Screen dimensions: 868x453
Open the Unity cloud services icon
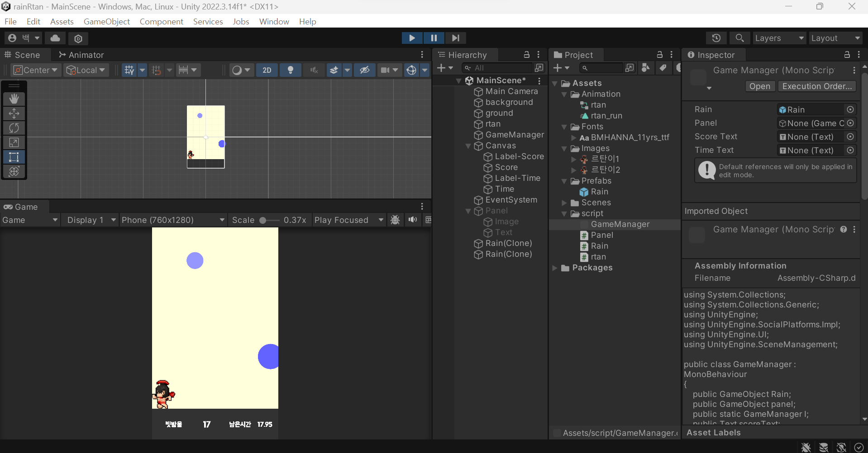(55, 38)
